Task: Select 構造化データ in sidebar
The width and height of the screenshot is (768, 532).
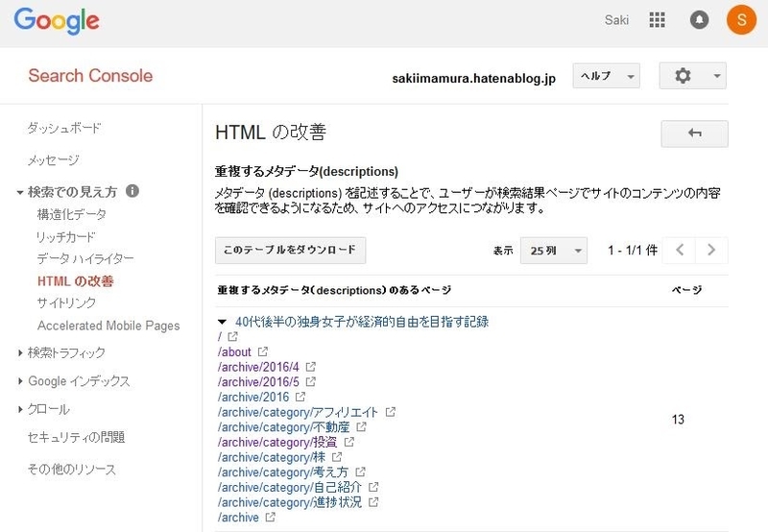Action: (71, 214)
